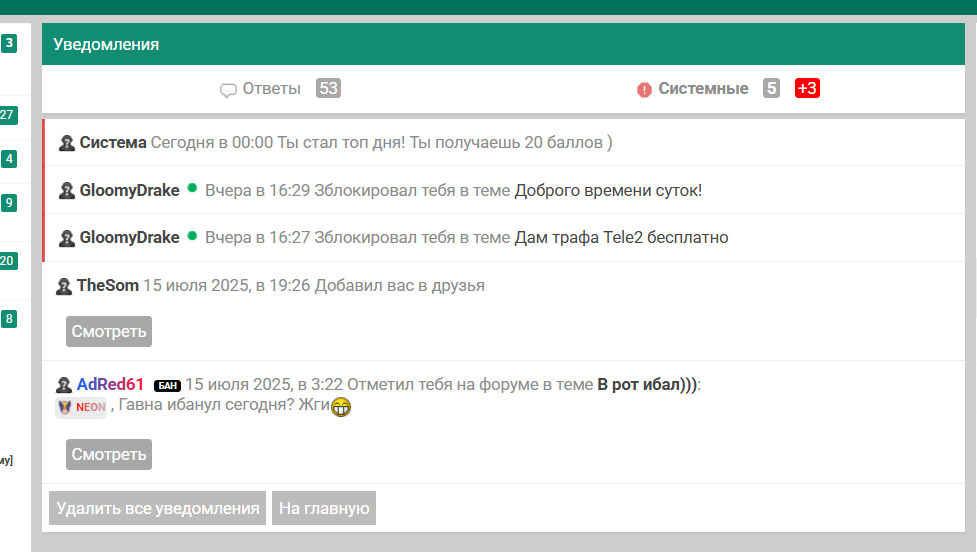Click avatar icon next to AdRed61

64,385
